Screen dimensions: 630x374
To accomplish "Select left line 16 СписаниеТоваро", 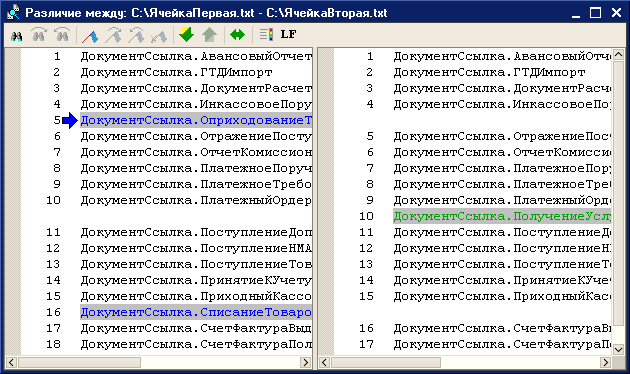I will (196, 312).
